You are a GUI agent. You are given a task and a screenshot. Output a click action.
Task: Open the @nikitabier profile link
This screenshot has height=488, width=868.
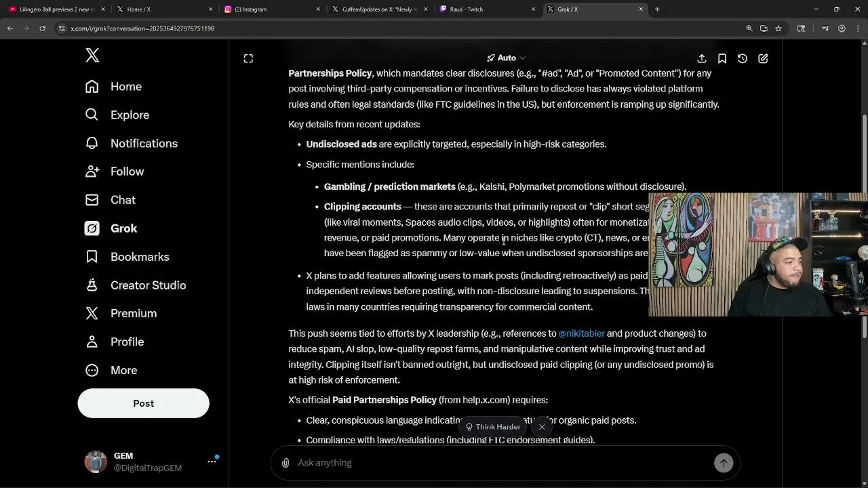click(581, 333)
